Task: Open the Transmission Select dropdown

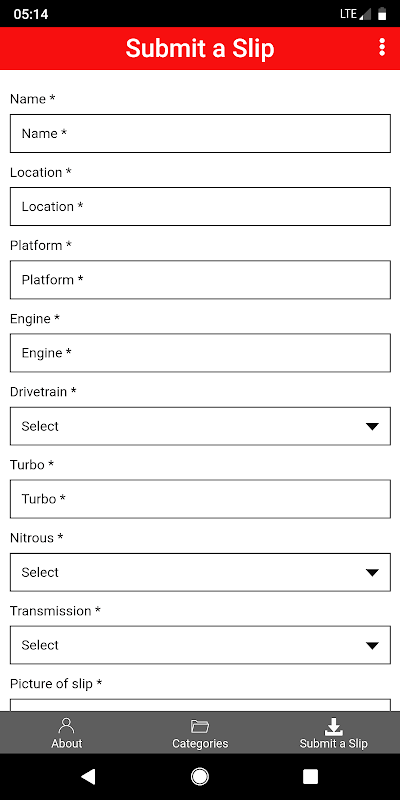Action: pyautogui.click(x=200, y=645)
